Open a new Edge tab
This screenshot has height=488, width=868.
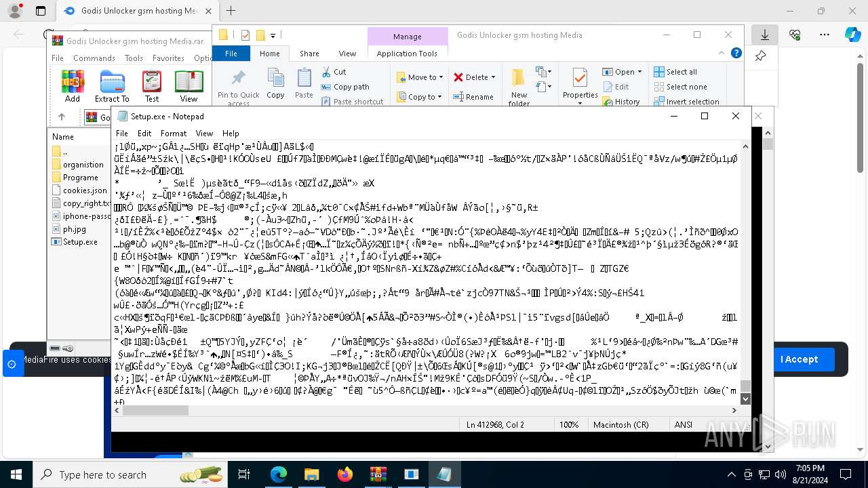[231, 11]
